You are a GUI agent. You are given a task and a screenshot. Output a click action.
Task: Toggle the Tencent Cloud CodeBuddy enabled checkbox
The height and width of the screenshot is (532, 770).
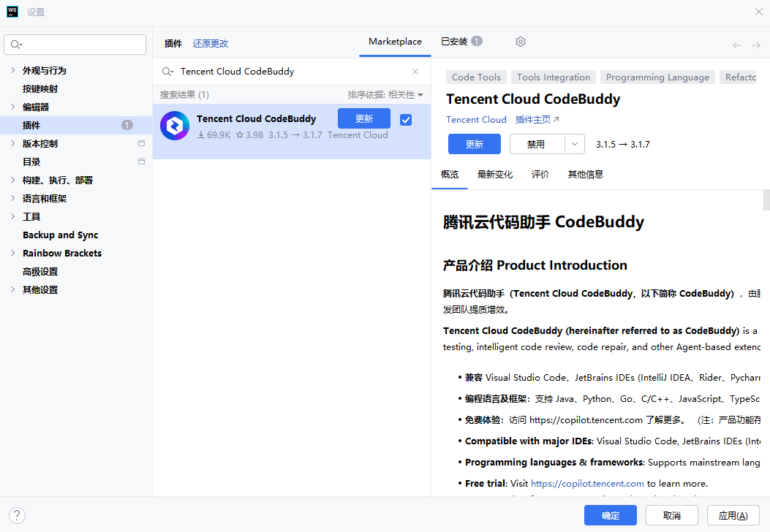(x=406, y=120)
